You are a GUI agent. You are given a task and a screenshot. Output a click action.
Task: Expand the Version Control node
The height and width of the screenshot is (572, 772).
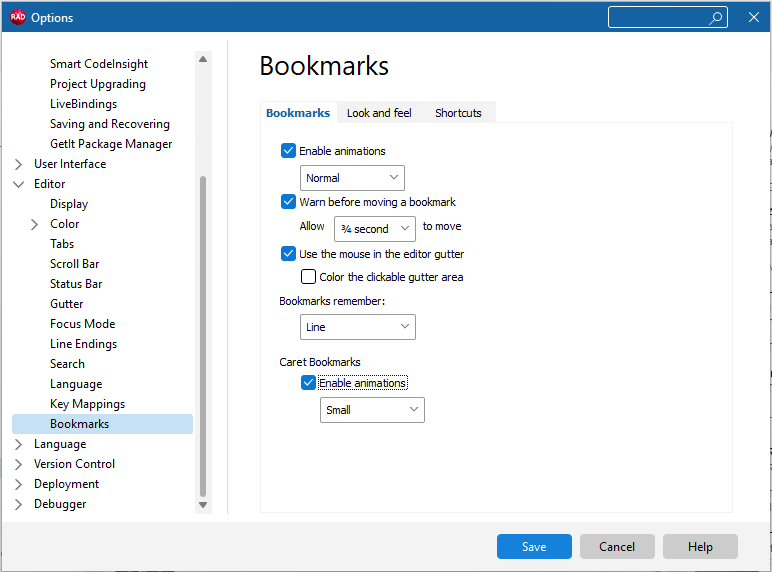19,464
